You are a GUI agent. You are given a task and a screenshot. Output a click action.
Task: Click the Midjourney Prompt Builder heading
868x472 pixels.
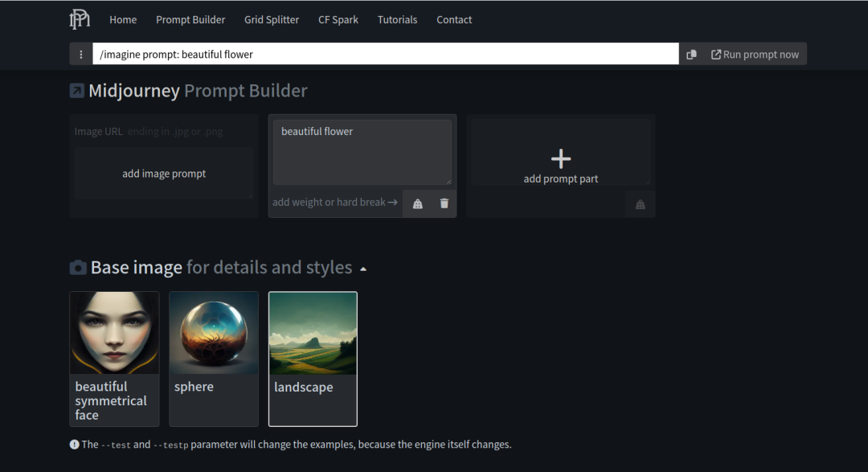198,90
